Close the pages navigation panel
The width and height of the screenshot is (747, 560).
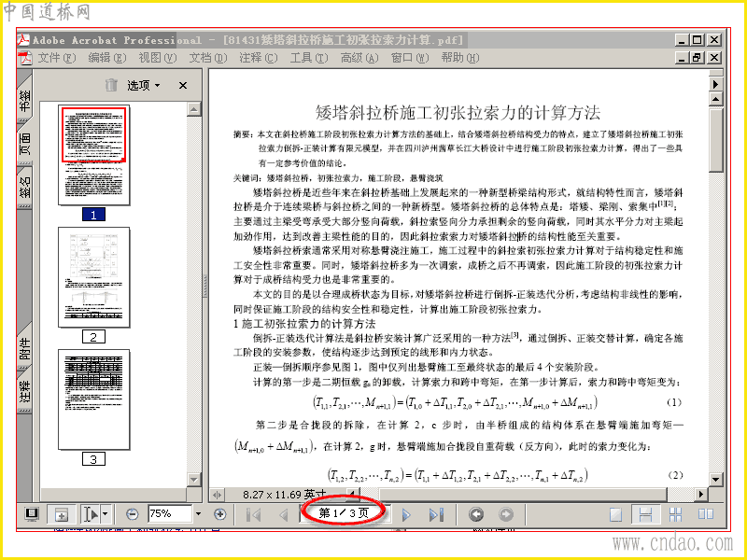183,85
